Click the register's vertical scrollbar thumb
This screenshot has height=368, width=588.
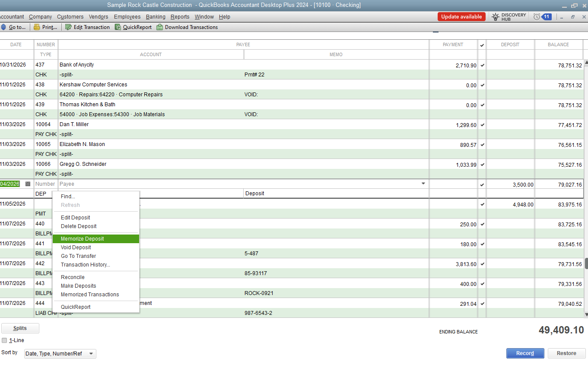tap(586, 263)
